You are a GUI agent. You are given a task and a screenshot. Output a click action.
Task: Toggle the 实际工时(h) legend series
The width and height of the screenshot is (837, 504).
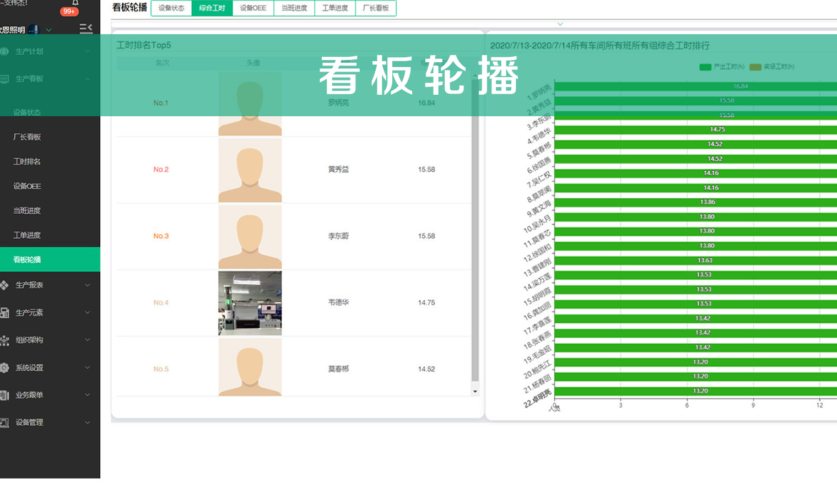(x=755, y=67)
